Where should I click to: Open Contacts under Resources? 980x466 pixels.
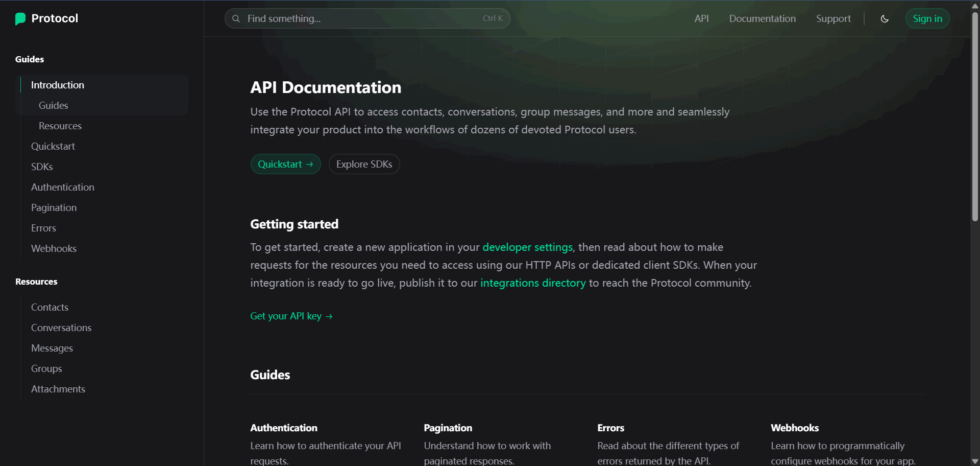point(50,307)
